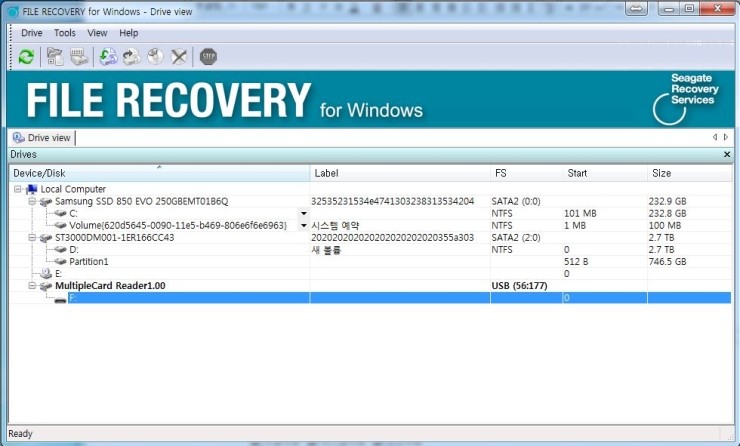This screenshot has width=740, height=446.
Task: Select Local Computer tree item
Action: click(x=73, y=189)
